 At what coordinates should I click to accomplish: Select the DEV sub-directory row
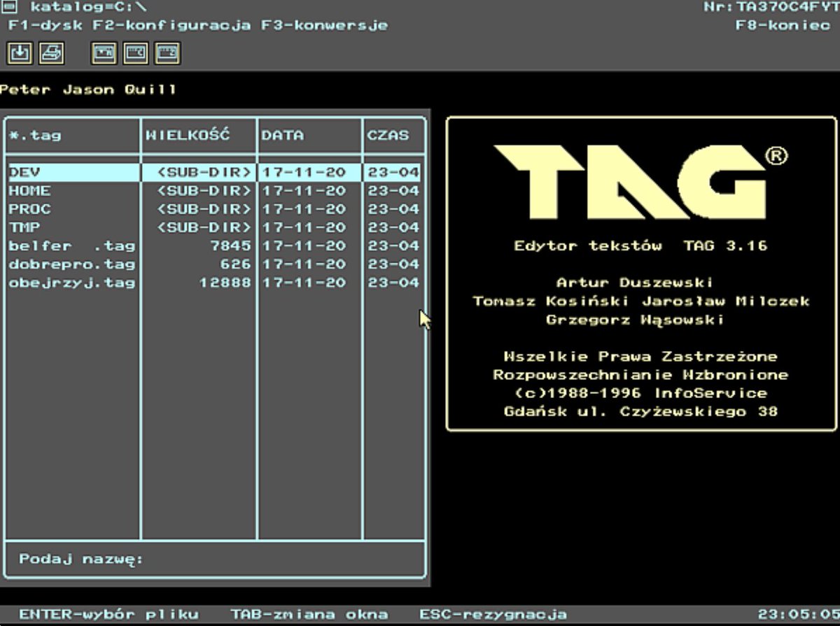click(214, 172)
